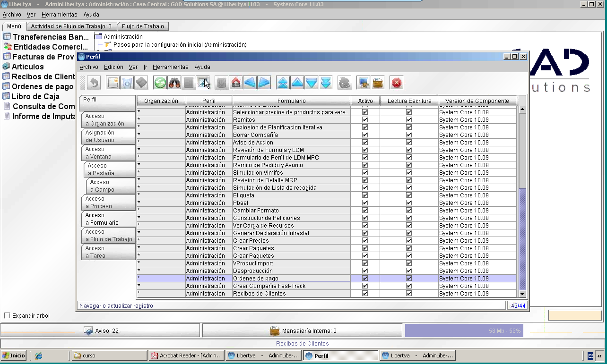The width and height of the screenshot is (607, 364).
Task: Go to first record double-up arrow
Action: click(x=283, y=83)
